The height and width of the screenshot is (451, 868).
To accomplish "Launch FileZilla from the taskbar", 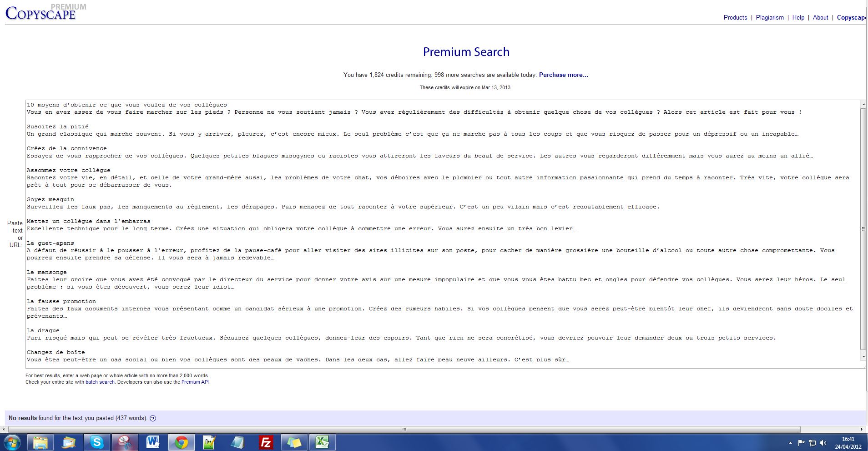I will 266,442.
